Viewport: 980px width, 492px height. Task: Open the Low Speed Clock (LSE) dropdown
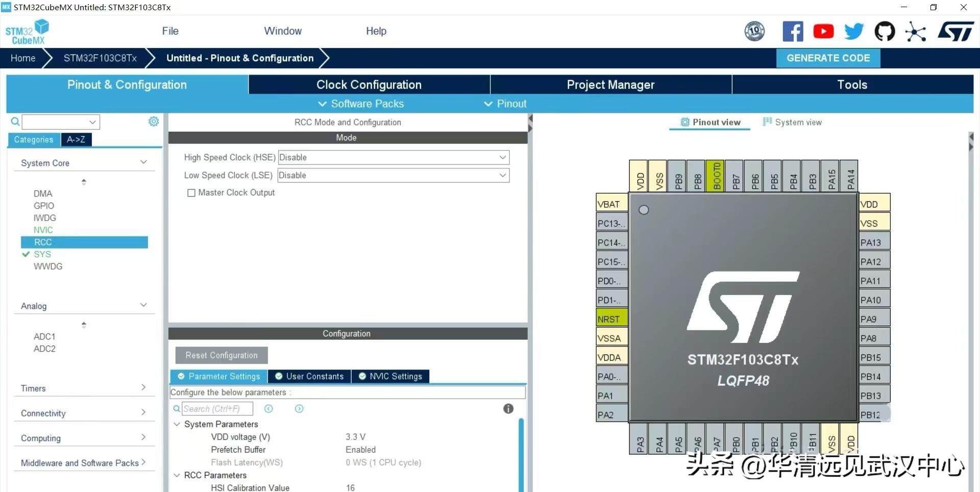[394, 175]
